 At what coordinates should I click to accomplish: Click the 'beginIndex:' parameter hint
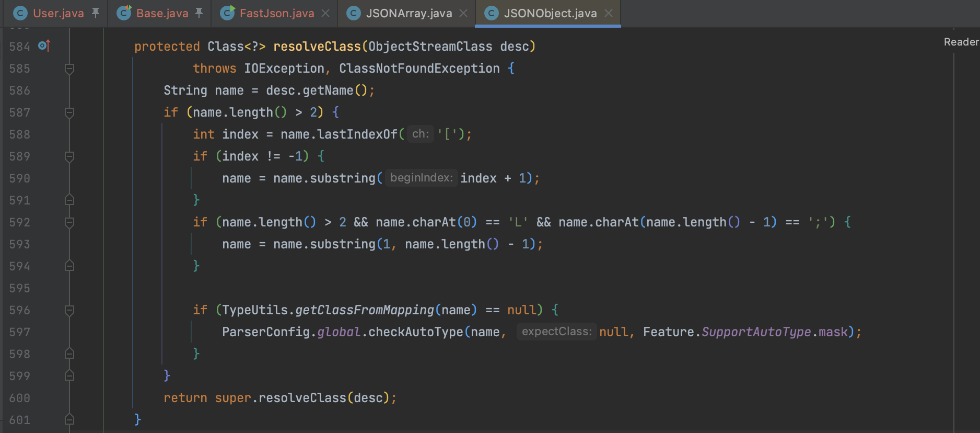[422, 178]
